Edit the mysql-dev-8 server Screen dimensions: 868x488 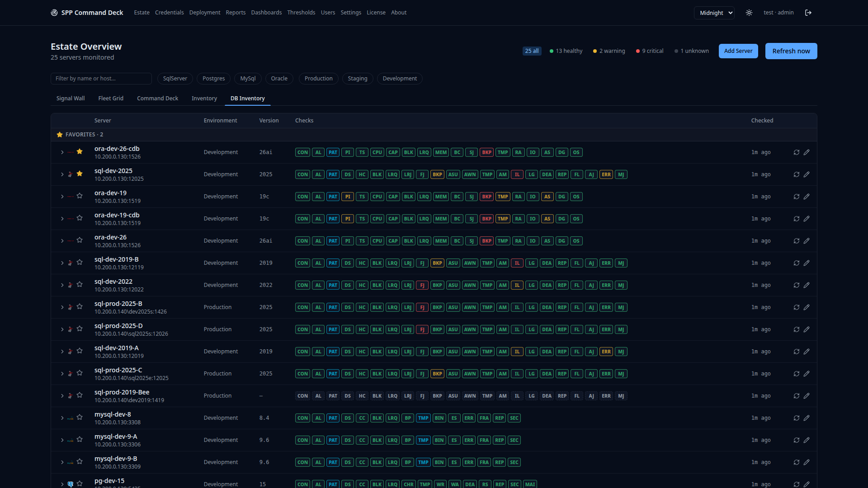(807, 418)
